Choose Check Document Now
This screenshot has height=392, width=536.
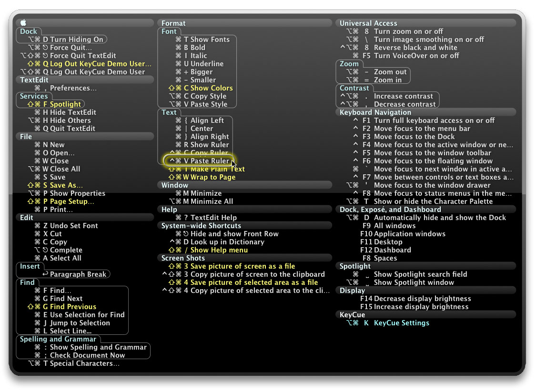coord(88,355)
